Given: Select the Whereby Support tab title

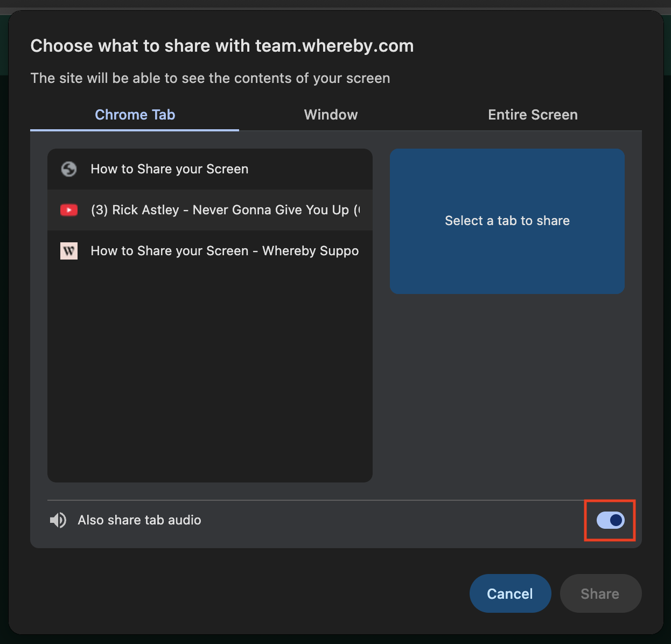Looking at the screenshot, I should click(225, 251).
